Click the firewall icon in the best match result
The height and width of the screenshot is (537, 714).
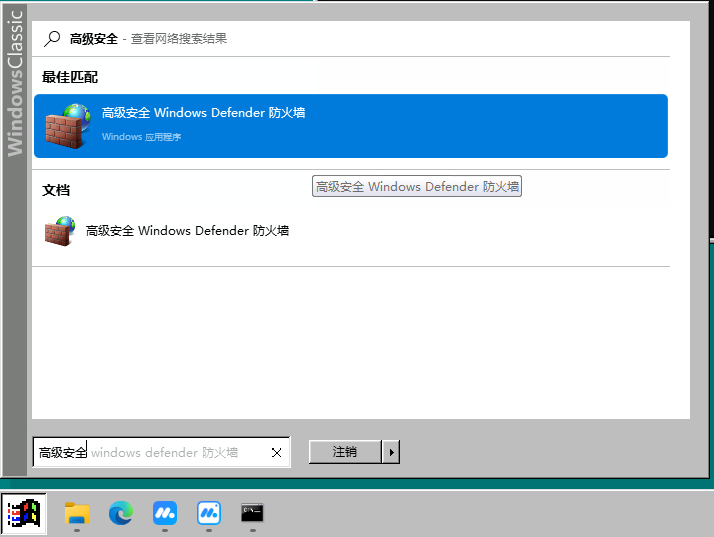67,126
